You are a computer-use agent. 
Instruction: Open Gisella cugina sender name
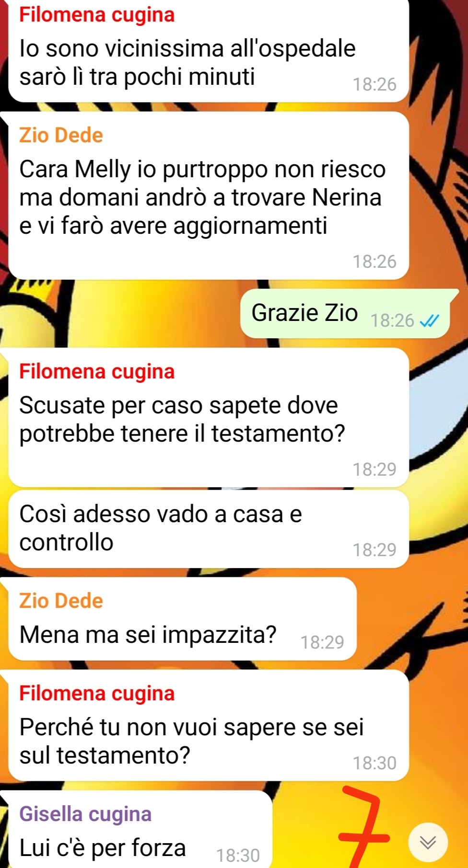pyautogui.click(x=85, y=814)
